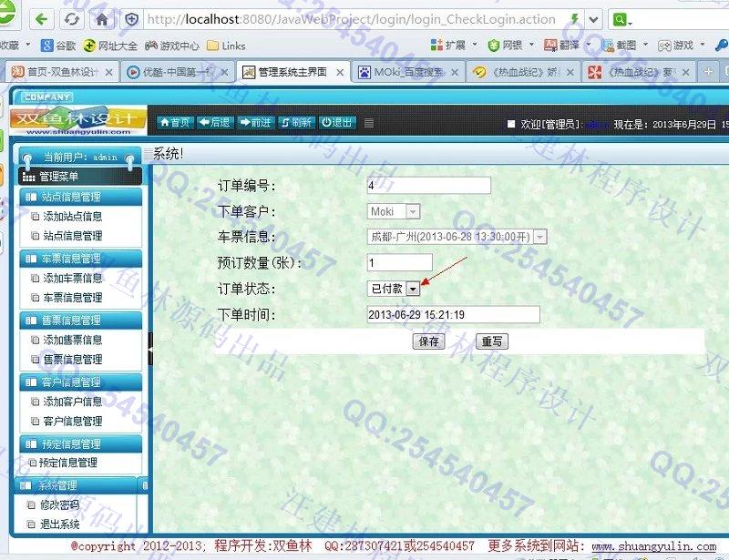Click the 下单时间 input field
729x560 pixels.
click(453, 315)
